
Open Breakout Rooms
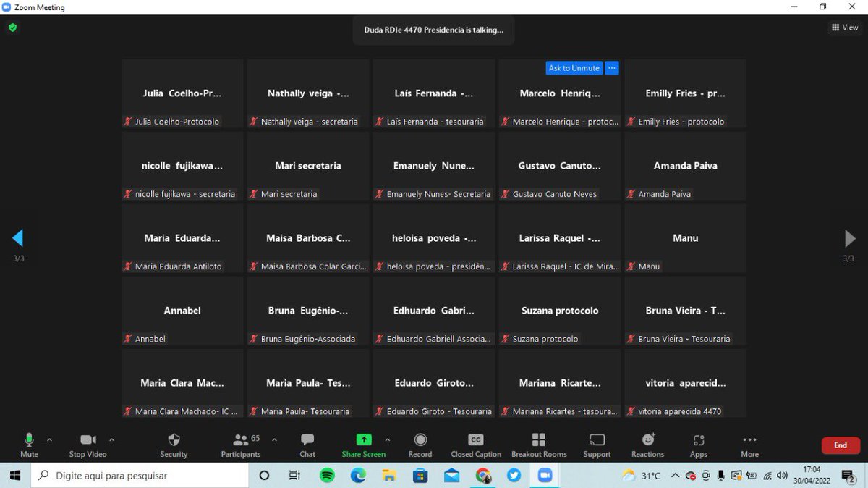click(x=539, y=445)
